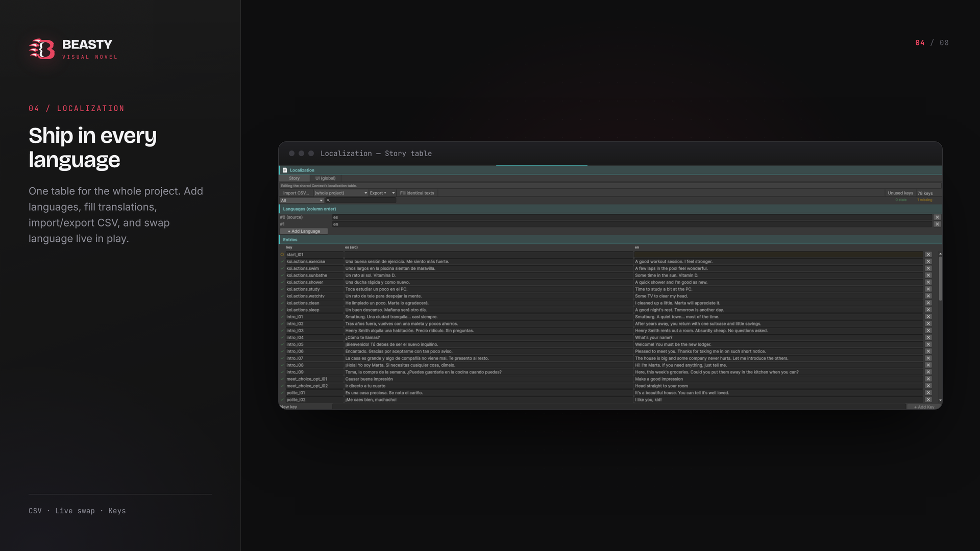Delete the intro_l03 entry

928,331
